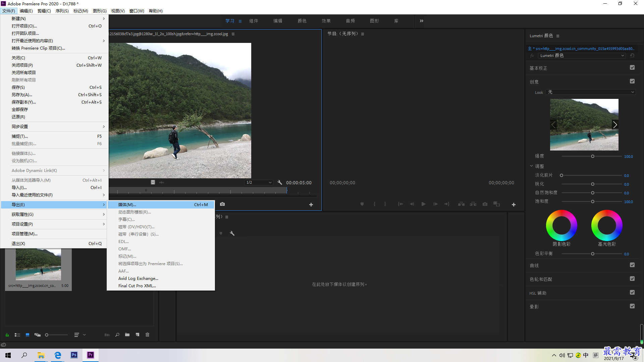Open the Look dropdown
This screenshot has width=644, height=362.
(591, 92)
